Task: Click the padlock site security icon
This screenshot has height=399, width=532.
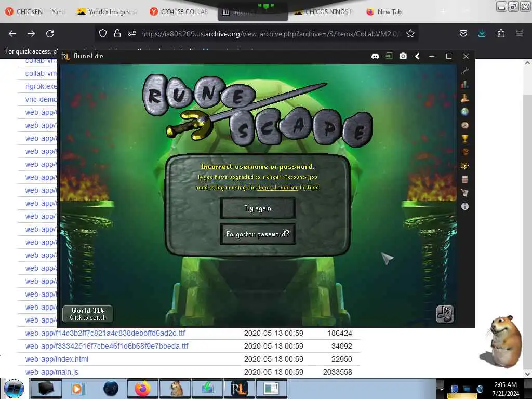Action: [117, 33]
